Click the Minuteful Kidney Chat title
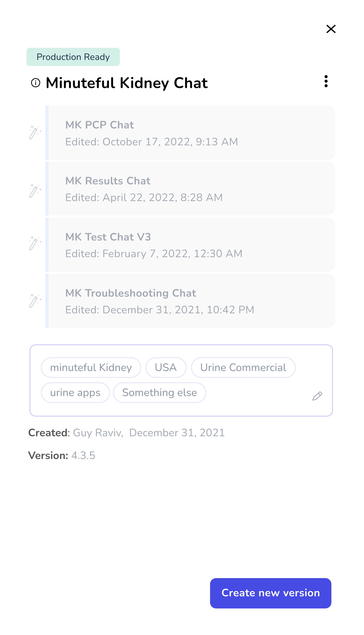The height and width of the screenshot is (635, 364). click(x=127, y=83)
